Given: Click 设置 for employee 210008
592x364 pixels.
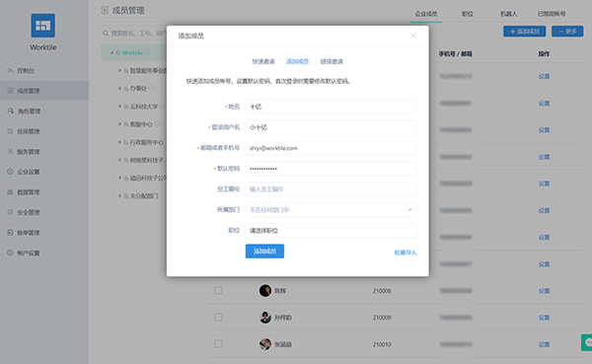Looking at the screenshot, I should coord(544,291).
